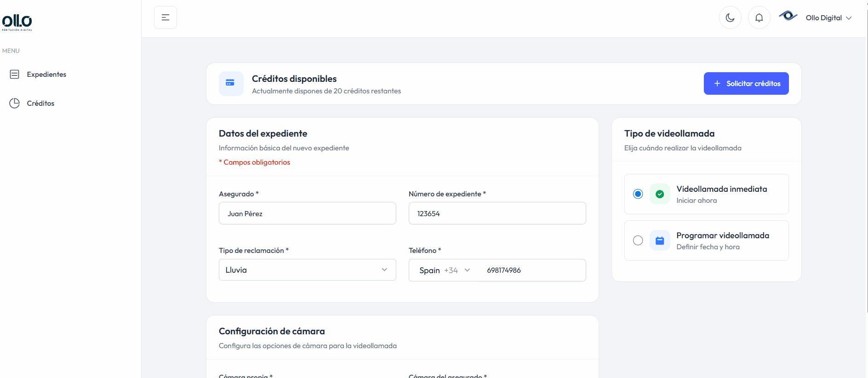Viewport: 868px width, 378px height.
Task: Select Programar videollamada radio button
Action: 638,241
